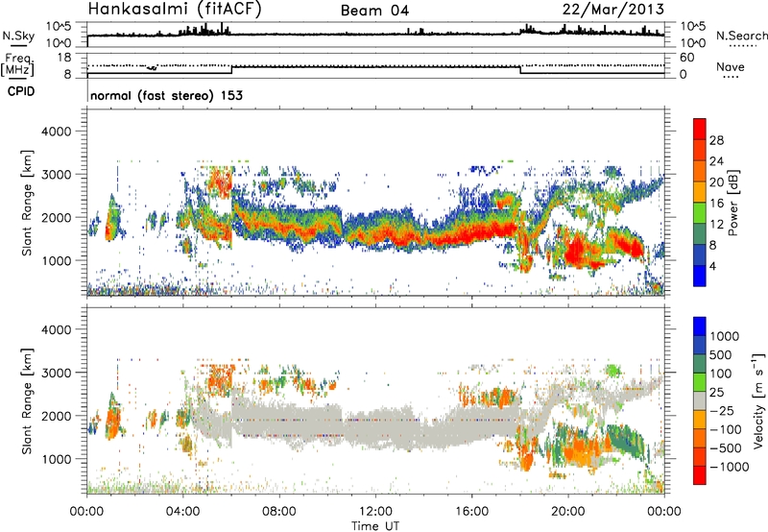The height and width of the screenshot is (532, 768).
Task: Select the red bottom band of Velocity colorbar
Action: (x=700, y=475)
